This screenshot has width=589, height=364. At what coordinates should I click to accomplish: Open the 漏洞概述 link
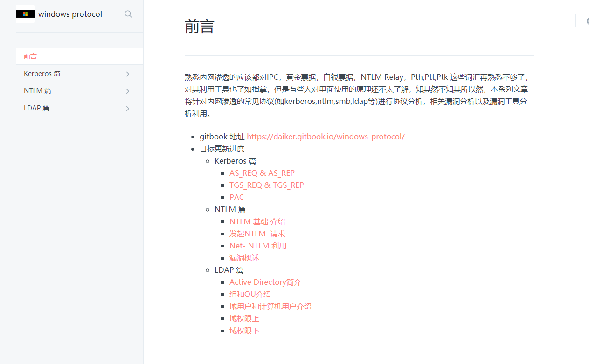click(244, 258)
